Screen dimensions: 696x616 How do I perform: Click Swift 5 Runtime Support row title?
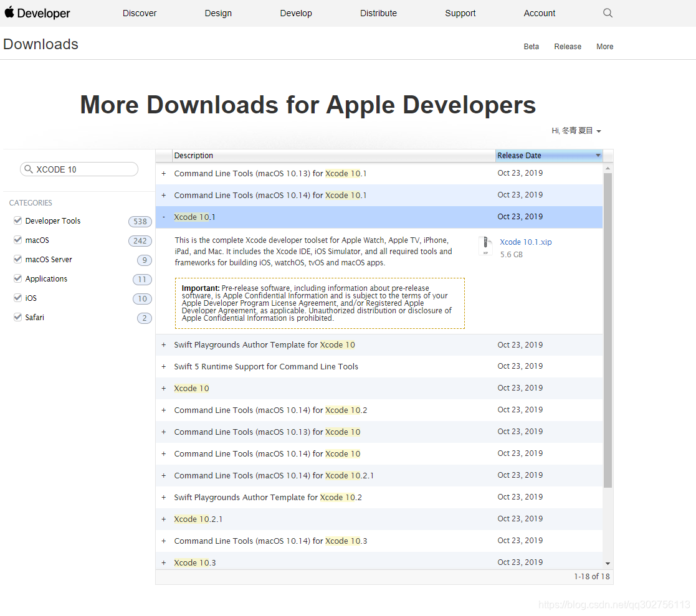pos(266,366)
